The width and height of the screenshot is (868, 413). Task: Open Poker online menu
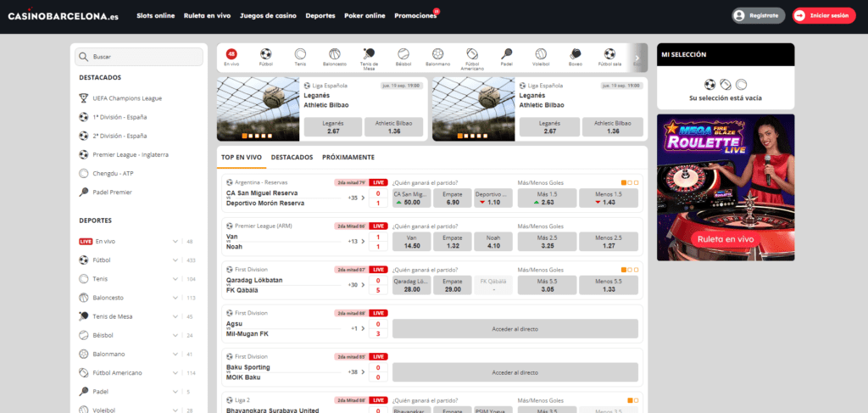click(364, 16)
